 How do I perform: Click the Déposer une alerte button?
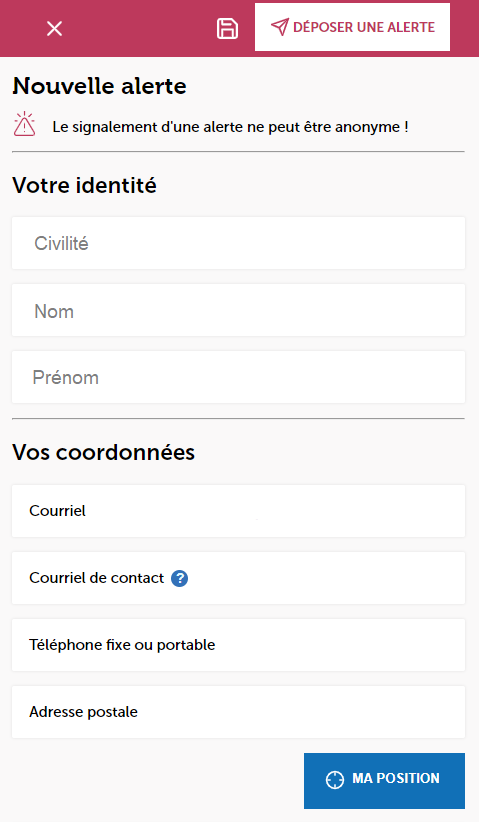352,27
